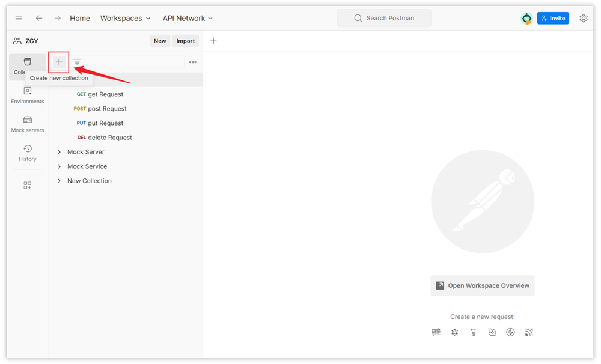The image size is (601, 364).
Task: Go to the Home tab
Action: tap(80, 18)
